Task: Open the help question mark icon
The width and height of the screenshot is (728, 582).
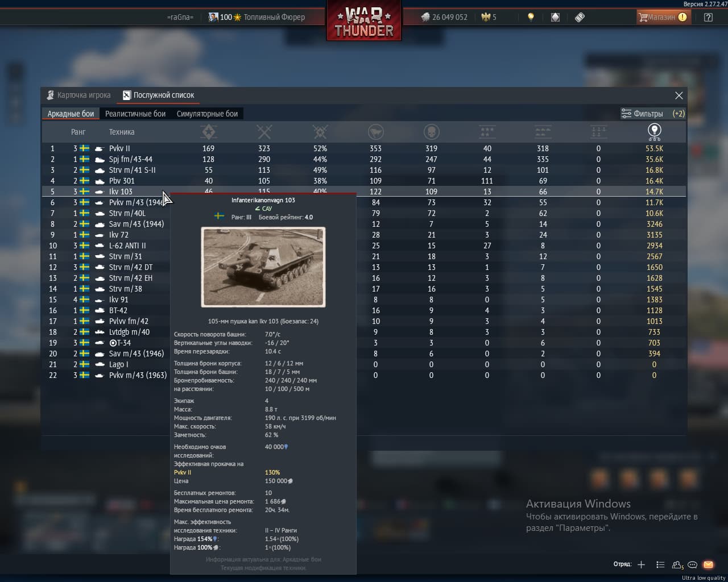Action: 708,17
